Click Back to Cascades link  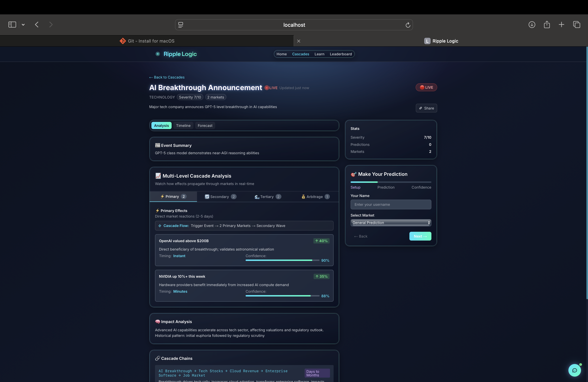[167, 77]
